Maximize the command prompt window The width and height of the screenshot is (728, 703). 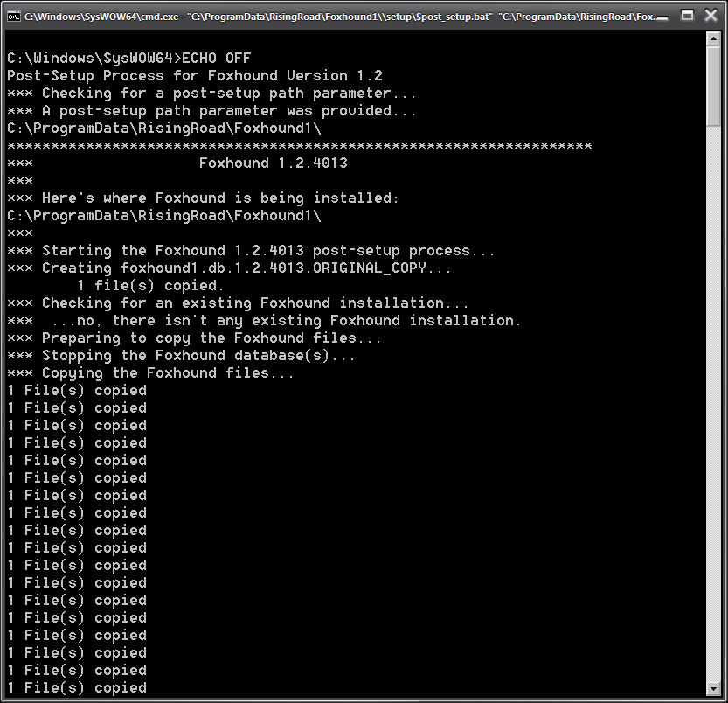point(687,16)
